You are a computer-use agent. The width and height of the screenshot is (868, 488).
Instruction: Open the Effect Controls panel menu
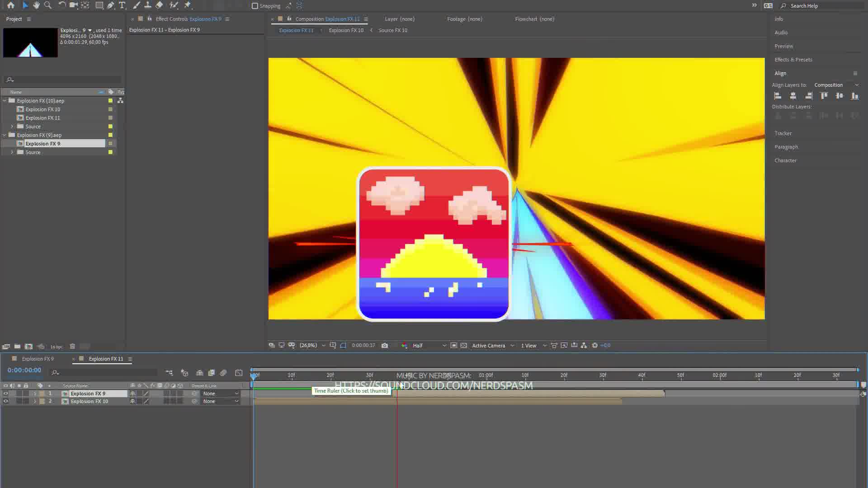point(227,19)
